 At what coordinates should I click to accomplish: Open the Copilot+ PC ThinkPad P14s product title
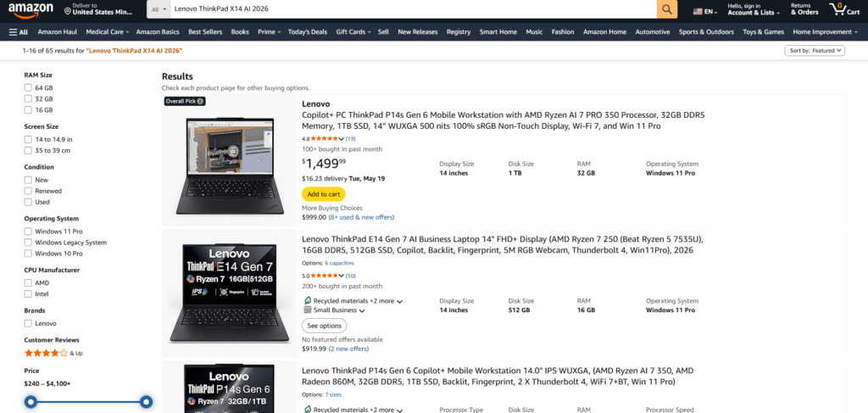504,120
